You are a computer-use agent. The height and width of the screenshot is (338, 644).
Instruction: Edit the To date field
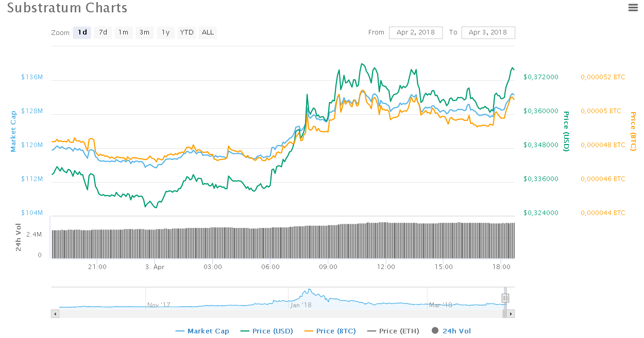tap(488, 32)
